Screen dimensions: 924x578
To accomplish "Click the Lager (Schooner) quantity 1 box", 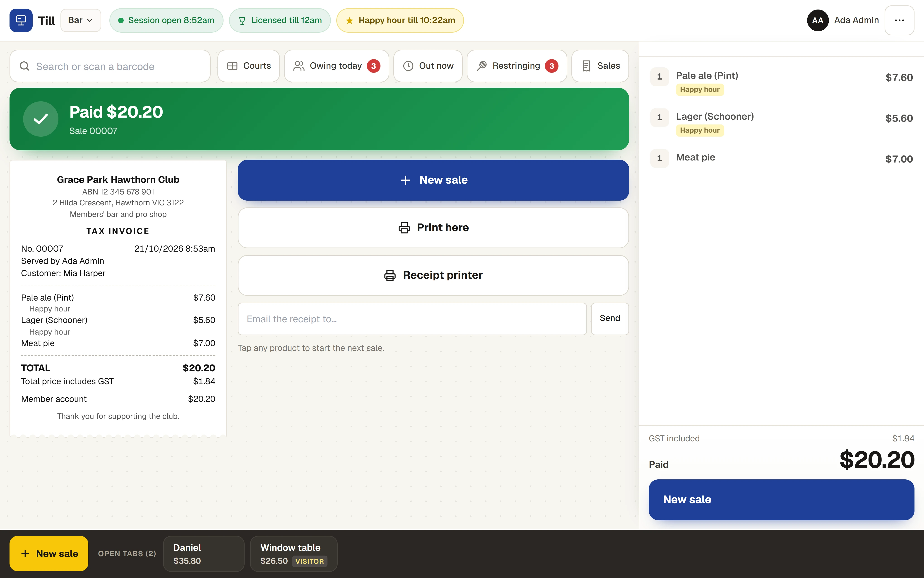I will point(659,117).
